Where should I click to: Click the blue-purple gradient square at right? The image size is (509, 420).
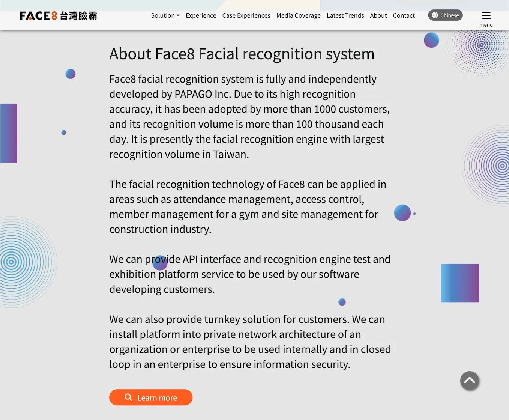(459, 283)
